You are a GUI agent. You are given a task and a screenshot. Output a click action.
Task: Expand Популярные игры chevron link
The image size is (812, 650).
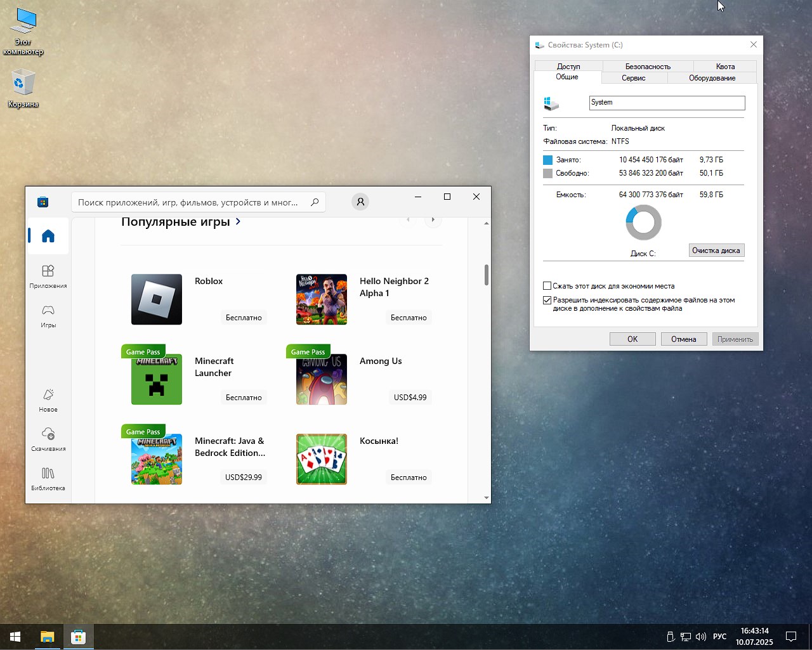pyautogui.click(x=238, y=221)
